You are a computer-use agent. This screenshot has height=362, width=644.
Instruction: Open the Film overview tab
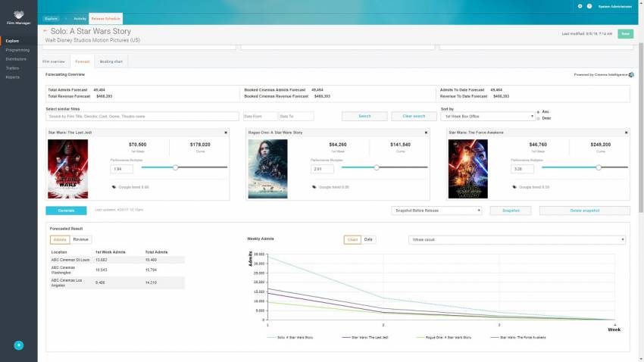pyautogui.click(x=54, y=61)
